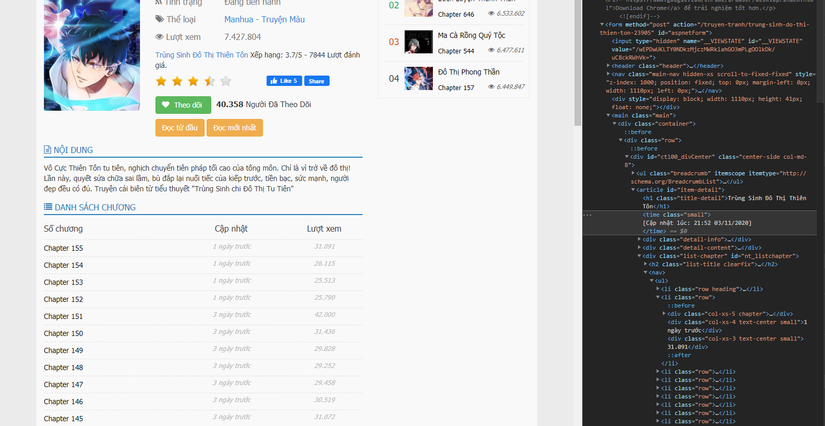
Task: Open Chapter 153 from the chapter list
Action: (63, 282)
